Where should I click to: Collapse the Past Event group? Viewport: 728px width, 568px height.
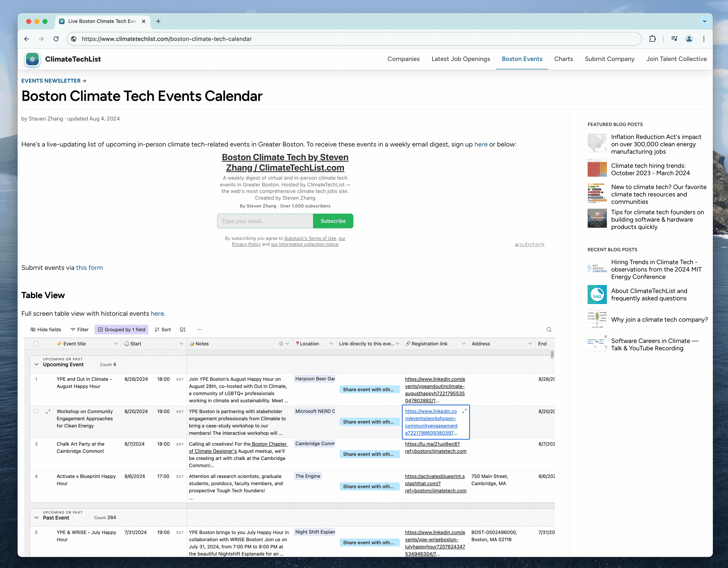coord(36,518)
